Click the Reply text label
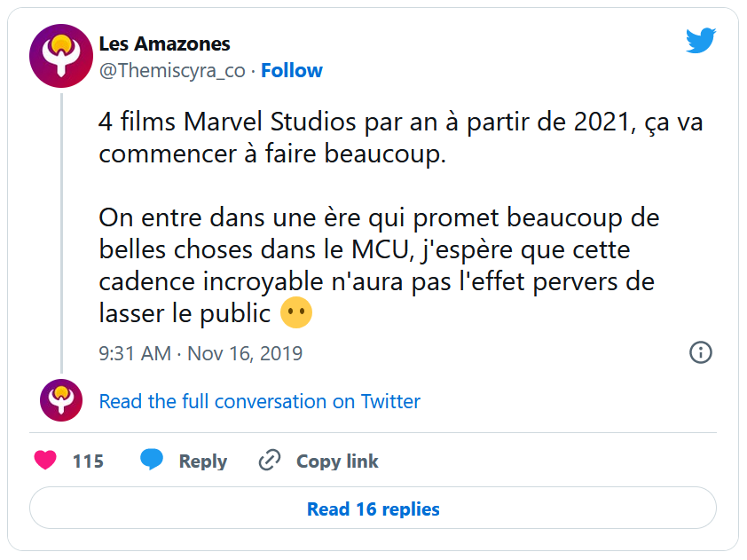Viewport: 747px width, 560px height. click(202, 461)
